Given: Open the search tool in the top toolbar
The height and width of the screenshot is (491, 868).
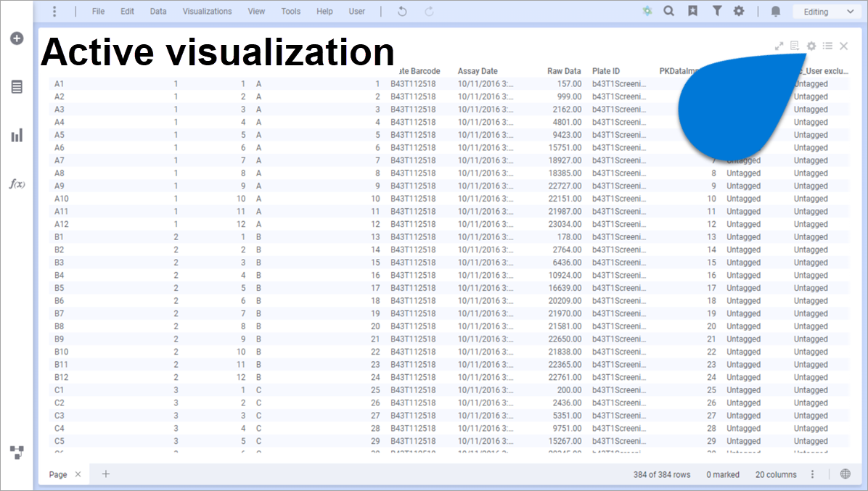Looking at the screenshot, I should point(668,11).
